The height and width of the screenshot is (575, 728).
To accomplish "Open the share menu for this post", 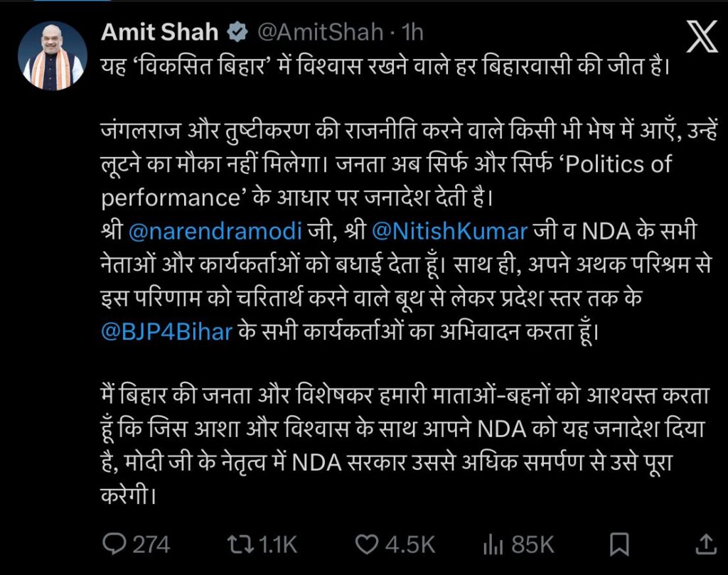I will click(x=706, y=543).
